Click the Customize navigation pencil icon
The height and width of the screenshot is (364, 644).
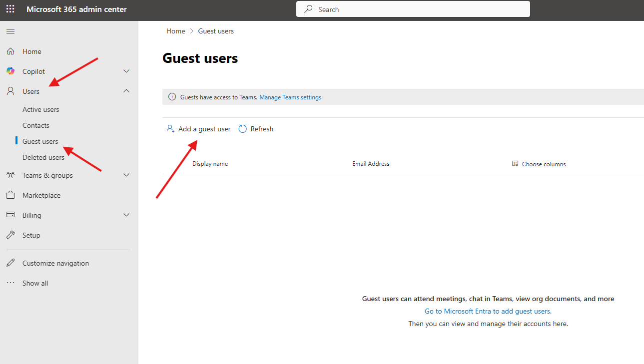10,263
